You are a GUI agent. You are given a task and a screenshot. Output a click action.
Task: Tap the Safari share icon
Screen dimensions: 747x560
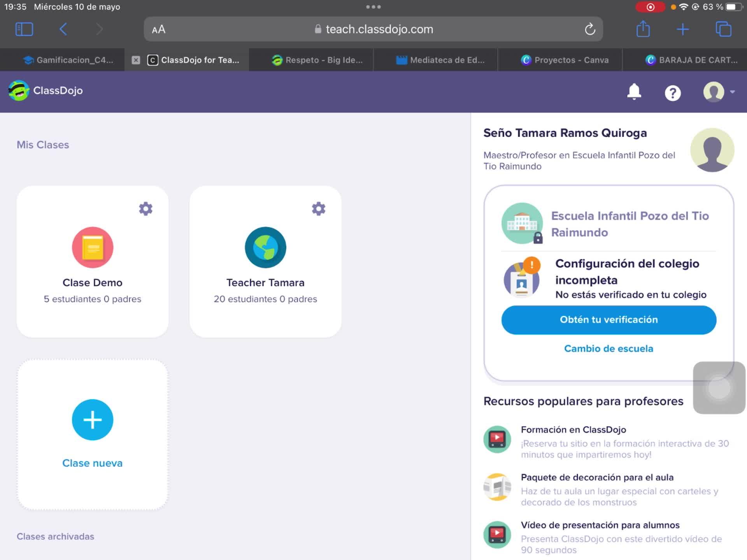point(643,29)
